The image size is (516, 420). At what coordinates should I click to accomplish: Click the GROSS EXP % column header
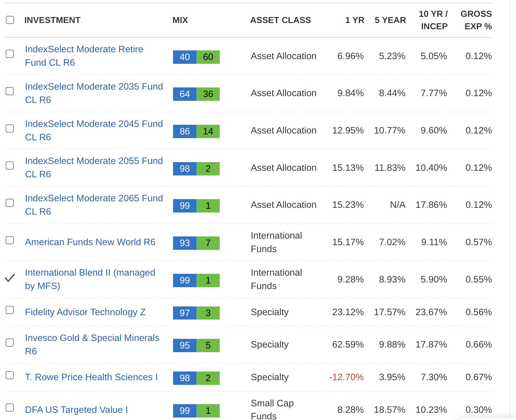click(x=476, y=20)
